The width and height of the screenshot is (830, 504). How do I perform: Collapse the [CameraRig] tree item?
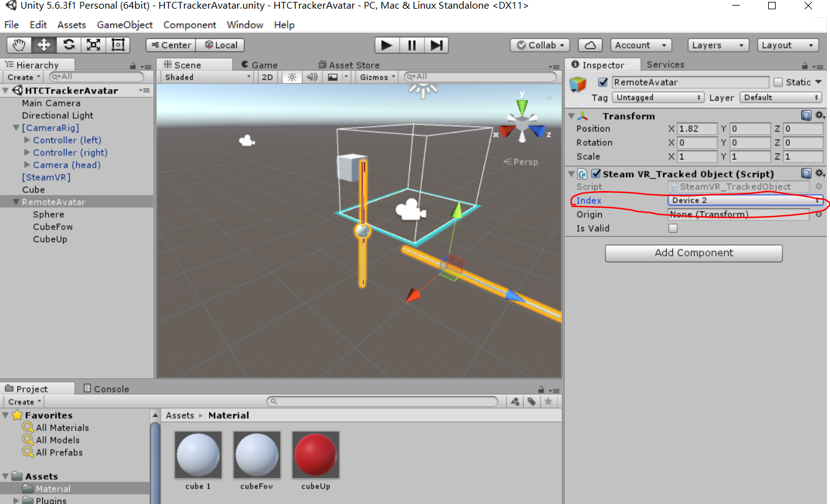tap(17, 128)
